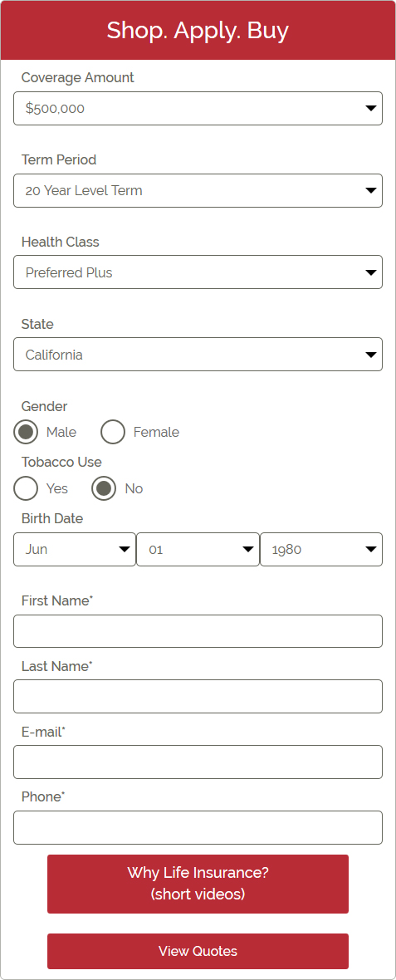Image resolution: width=396 pixels, height=980 pixels.
Task: Focus the Last Name input field
Action: [x=198, y=696]
